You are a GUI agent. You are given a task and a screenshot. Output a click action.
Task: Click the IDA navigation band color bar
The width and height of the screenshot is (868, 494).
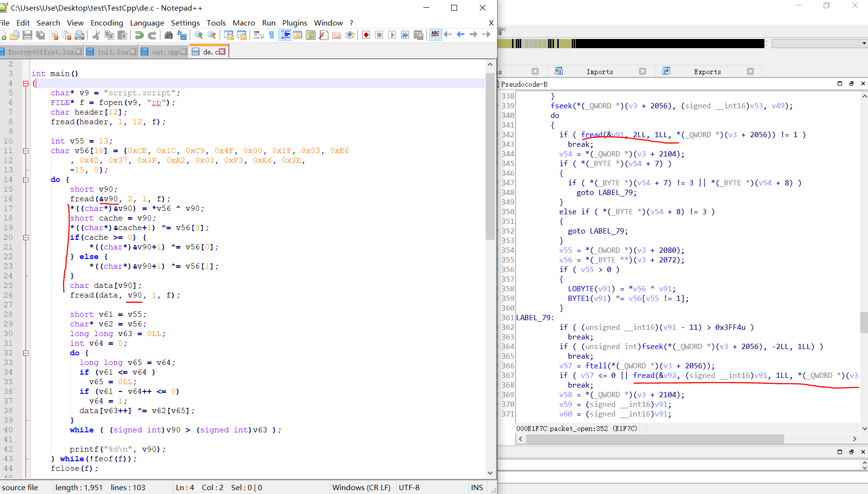[x=631, y=44]
